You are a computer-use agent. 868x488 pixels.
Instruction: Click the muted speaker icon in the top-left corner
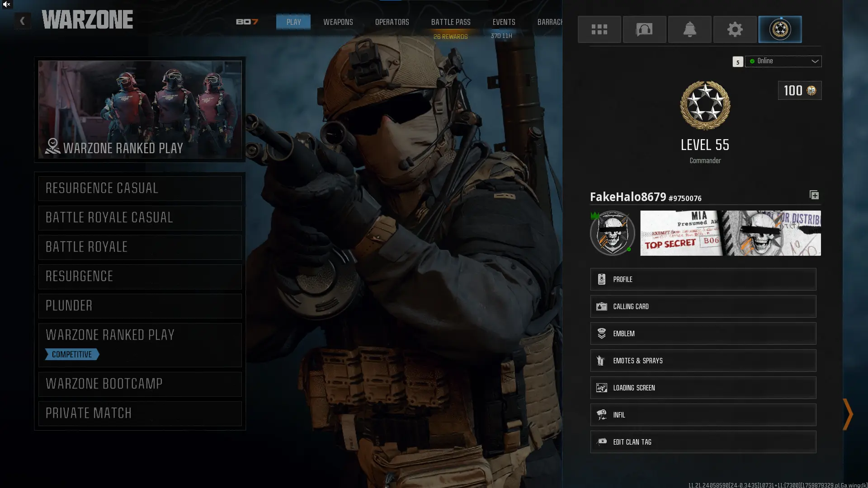(x=6, y=5)
